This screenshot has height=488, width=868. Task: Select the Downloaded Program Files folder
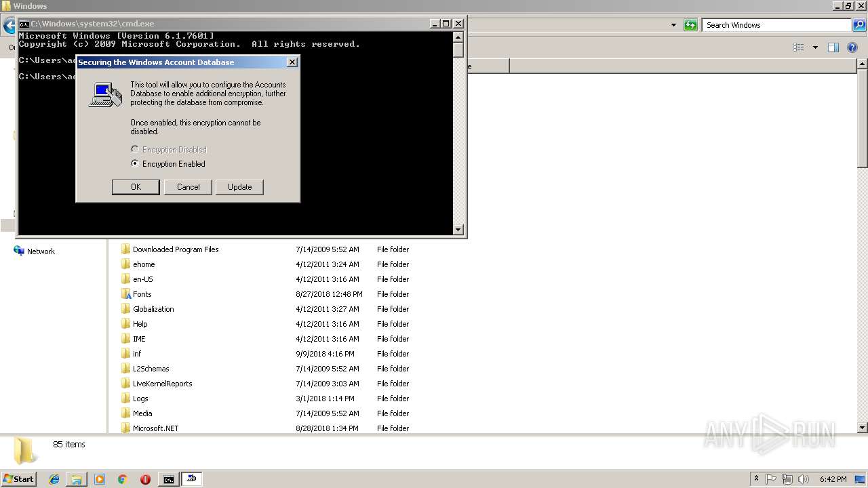176,249
